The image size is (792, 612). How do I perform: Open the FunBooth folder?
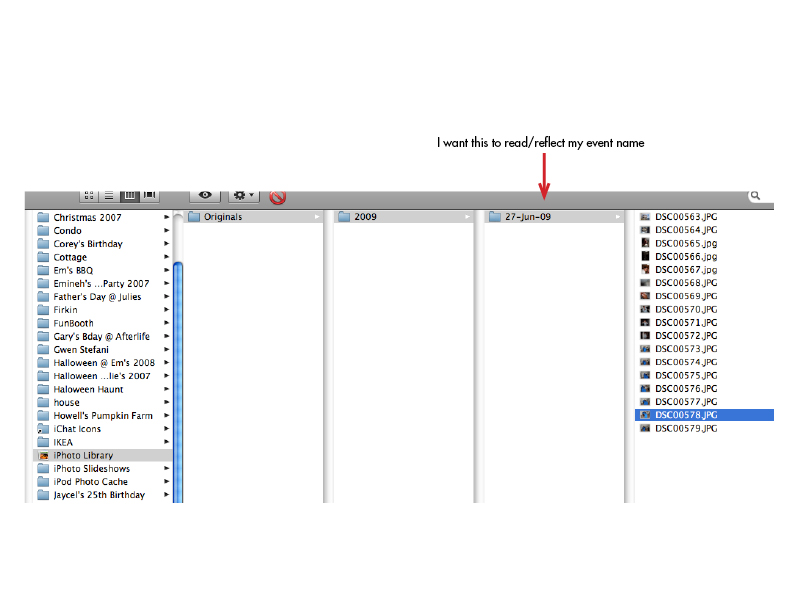[103, 323]
